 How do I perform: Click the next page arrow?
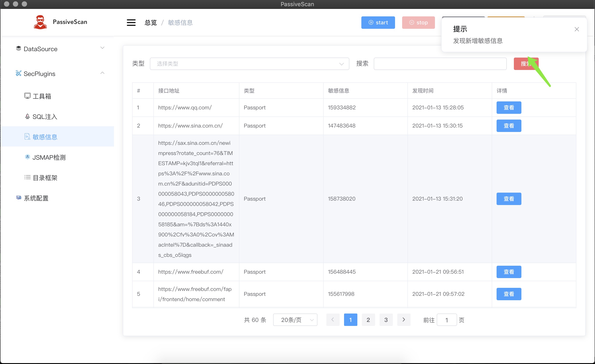click(403, 320)
